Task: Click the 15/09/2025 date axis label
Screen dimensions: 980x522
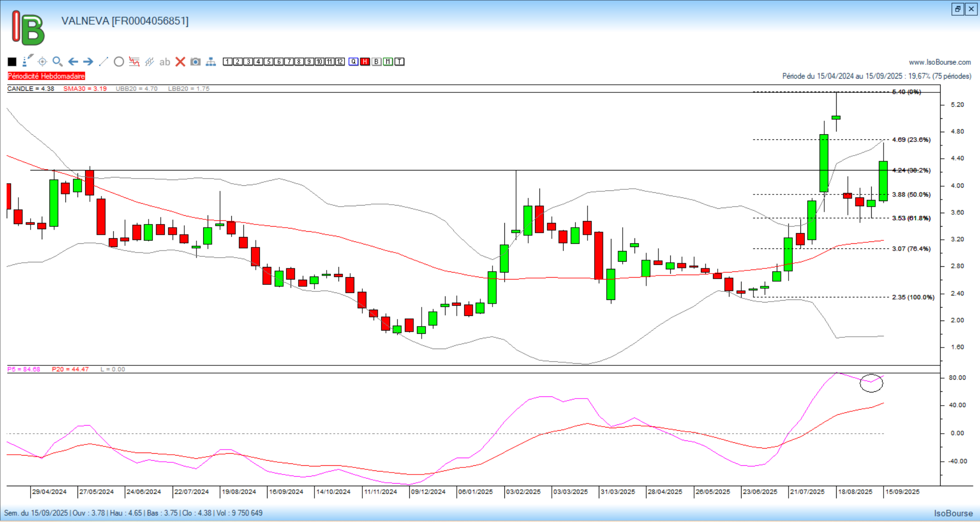Action: click(x=902, y=492)
